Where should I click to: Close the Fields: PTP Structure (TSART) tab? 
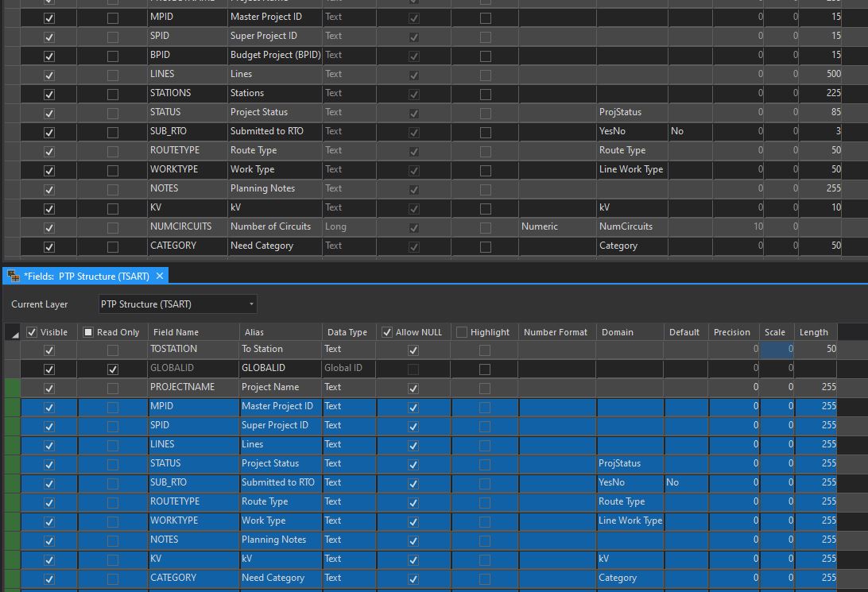(x=161, y=275)
